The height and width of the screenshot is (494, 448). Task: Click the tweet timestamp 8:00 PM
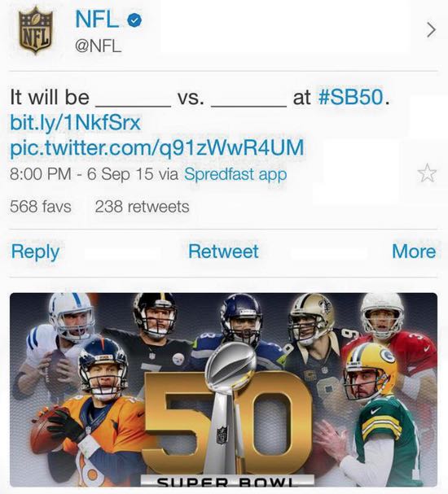(41, 174)
